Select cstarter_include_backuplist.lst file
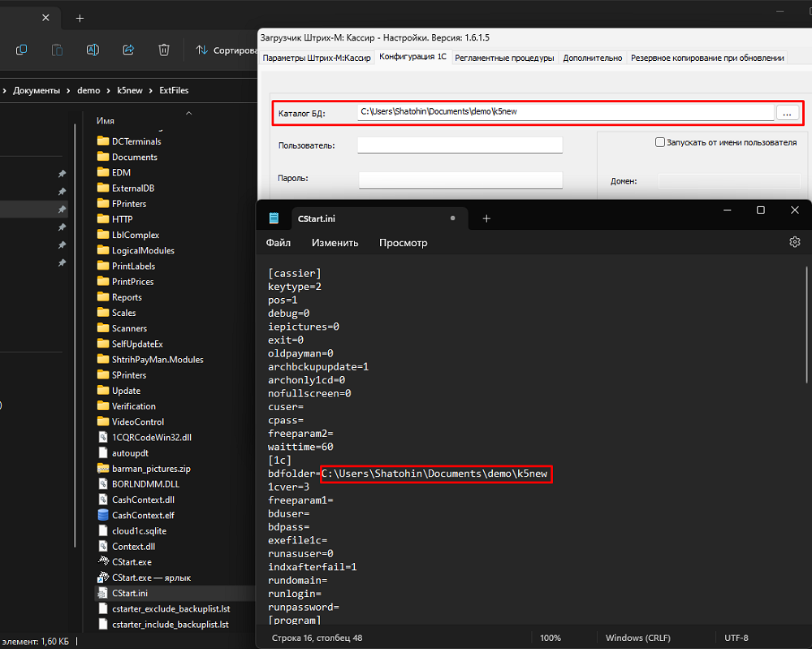The height and width of the screenshot is (649, 812). (163, 624)
